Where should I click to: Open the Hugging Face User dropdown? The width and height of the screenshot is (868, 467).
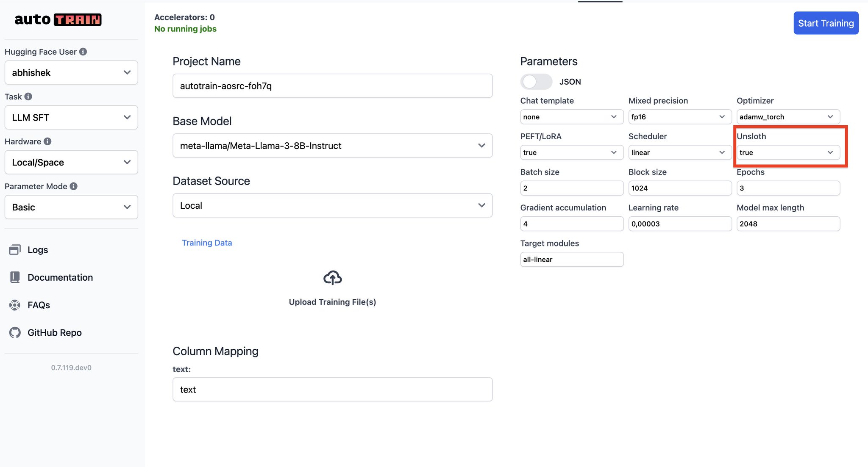pos(71,72)
